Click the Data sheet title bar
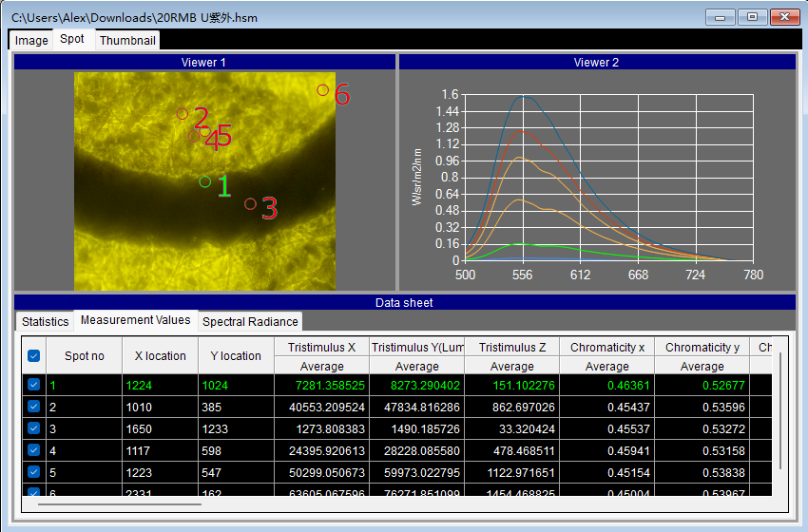The image size is (808, 532). coord(405,302)
